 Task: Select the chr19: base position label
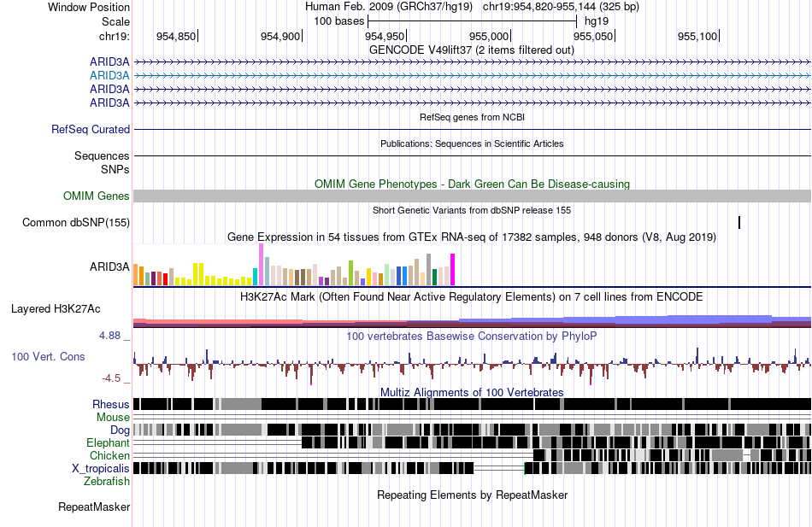coord(114,36)
